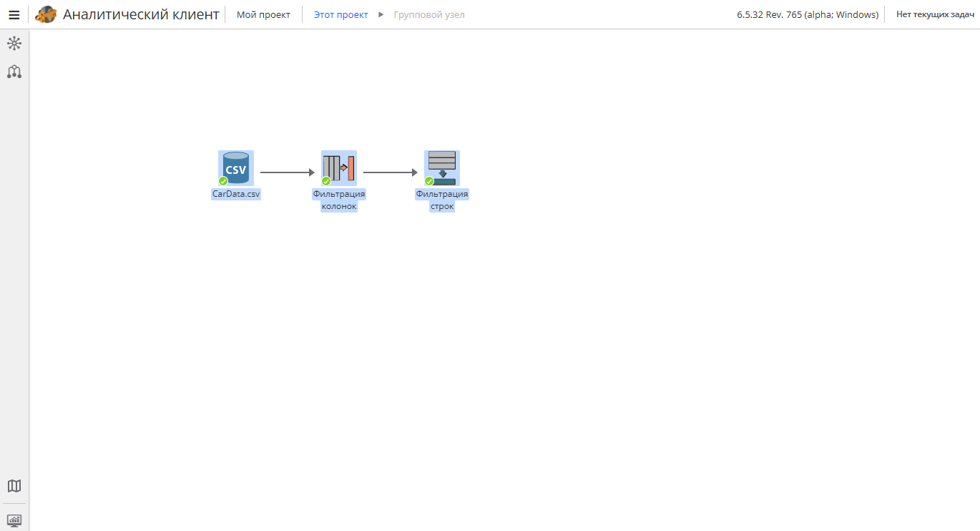Click the "Фильтрация колонок" node label
980x531 pixels.
[339, 200]
